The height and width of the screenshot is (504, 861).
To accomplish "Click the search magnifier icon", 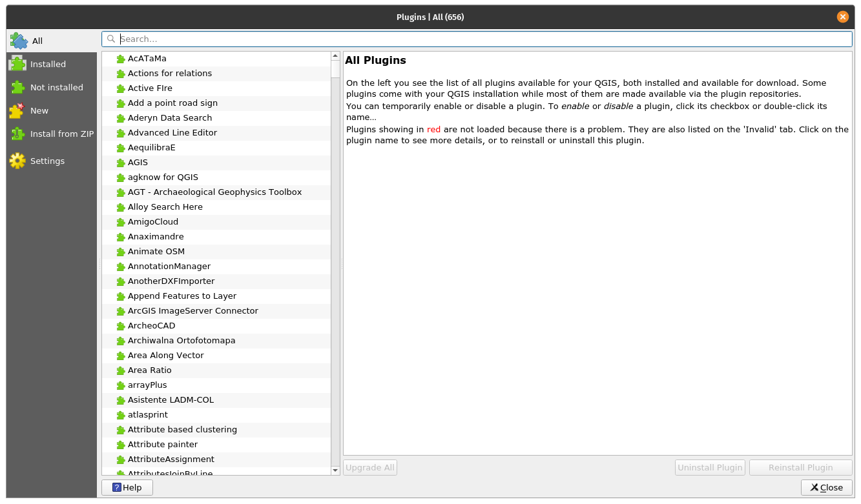I will point(110,39).
